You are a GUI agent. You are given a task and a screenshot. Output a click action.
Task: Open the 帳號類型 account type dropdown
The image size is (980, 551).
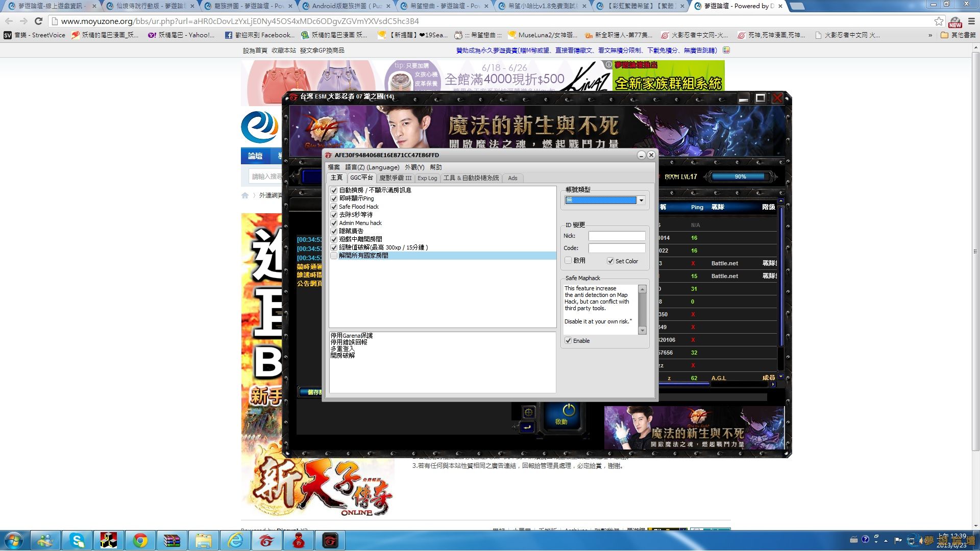[x=641, y=201]
